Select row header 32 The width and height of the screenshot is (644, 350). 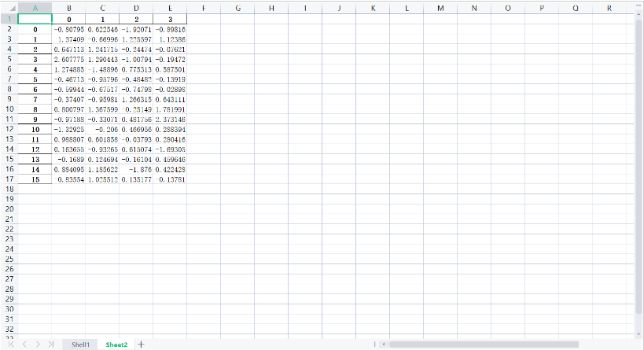9,329
